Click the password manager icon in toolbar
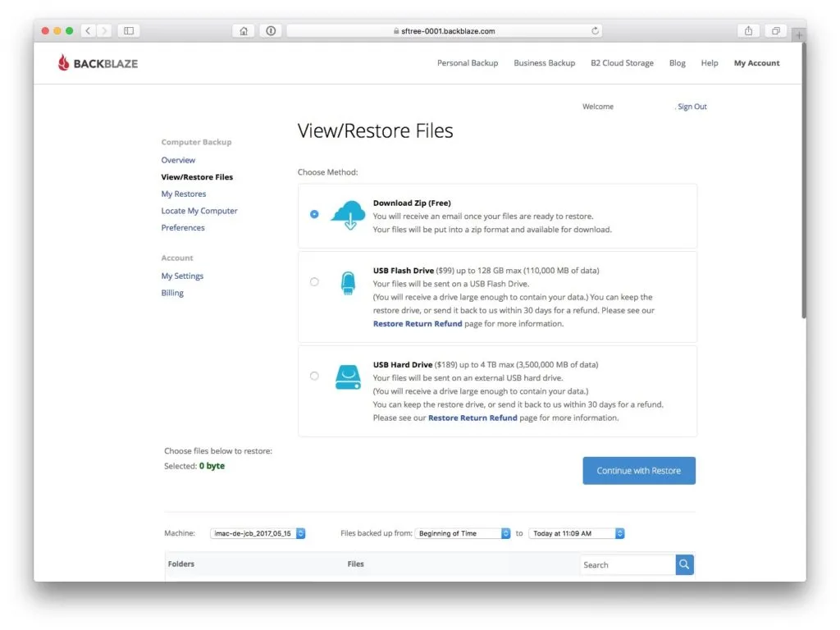This screenshot has height=630, width=840. click(271, 30)
